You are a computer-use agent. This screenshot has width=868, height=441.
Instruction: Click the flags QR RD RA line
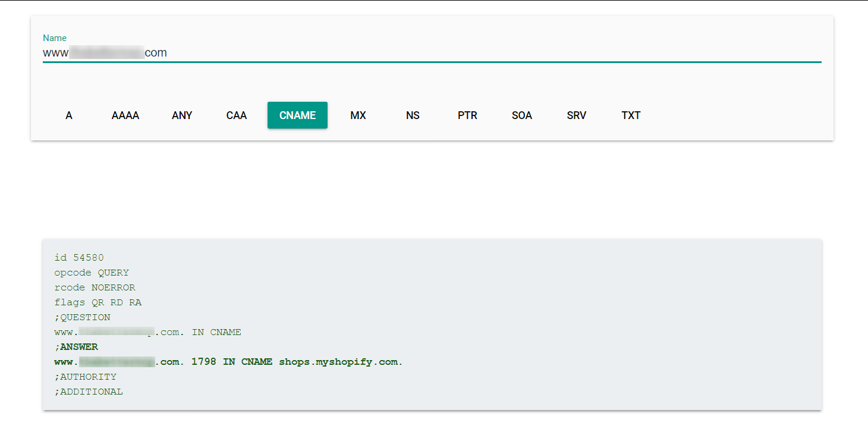(x=98, y=302)
